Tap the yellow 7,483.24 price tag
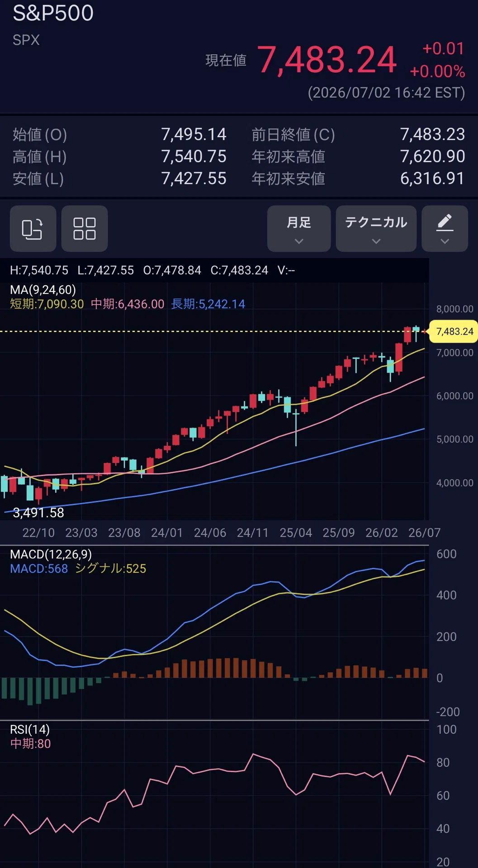The height and width of the screenshot is (868, 478). coord(454,331)
